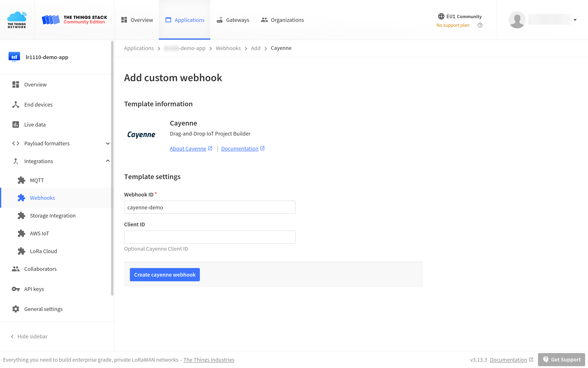
Task: Click The Things Stack Community Edition logo
Action: [74, 20]
